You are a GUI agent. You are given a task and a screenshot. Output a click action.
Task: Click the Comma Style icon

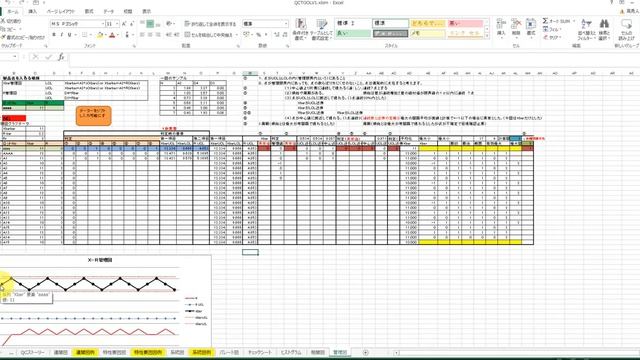(266, 35)
